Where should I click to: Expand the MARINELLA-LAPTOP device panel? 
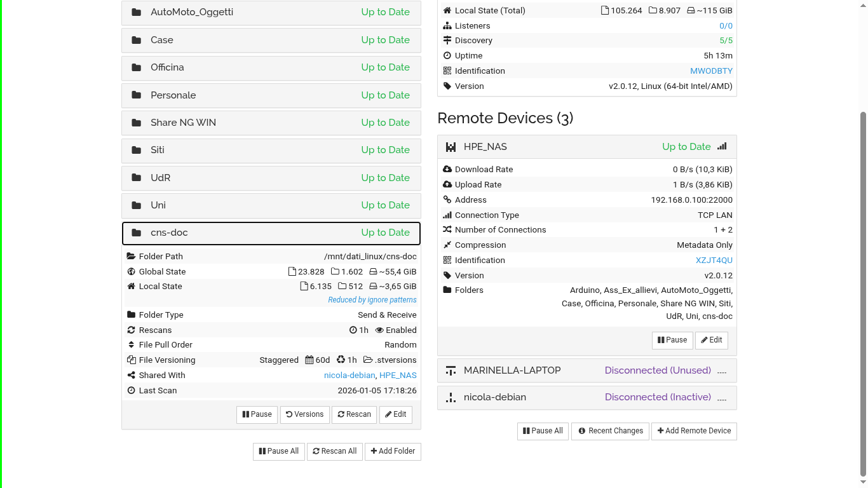[587, 370]
